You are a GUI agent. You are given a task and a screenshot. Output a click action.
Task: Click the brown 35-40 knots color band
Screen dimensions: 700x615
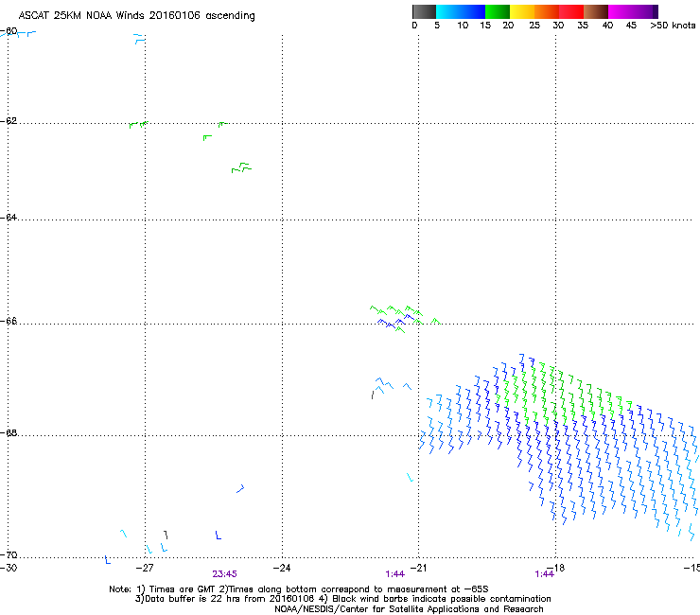[596, 11]
